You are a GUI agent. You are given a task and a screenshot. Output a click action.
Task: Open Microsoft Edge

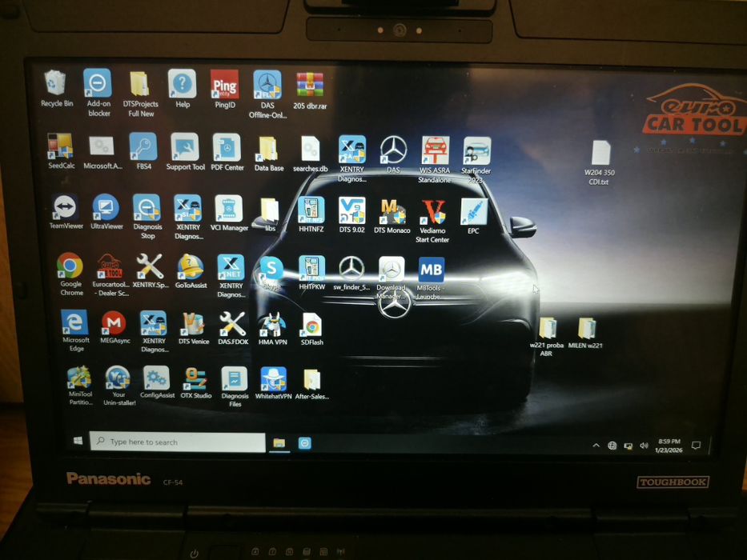(x=74, y=322)
